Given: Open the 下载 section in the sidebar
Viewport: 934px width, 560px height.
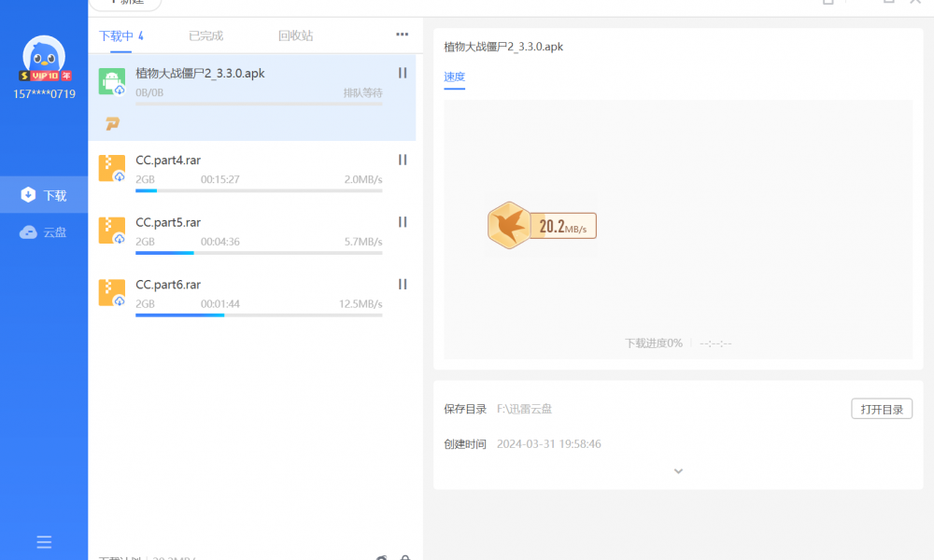Looking at the screenshot, I should [44, 195].
